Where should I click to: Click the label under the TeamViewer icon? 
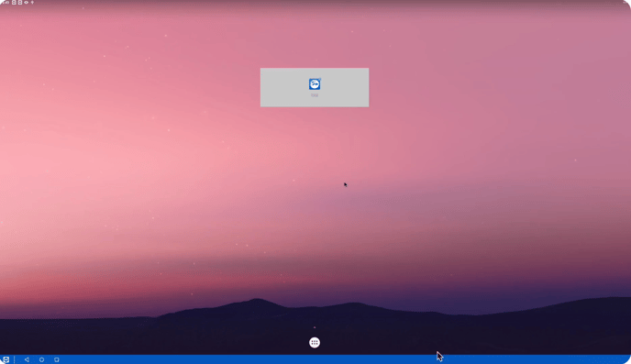tap(315, 95)
